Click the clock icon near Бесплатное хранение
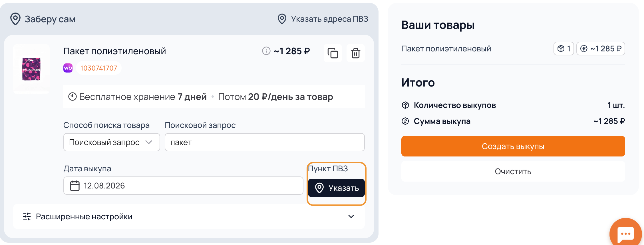The width and height of the screenshot is (644, 245). point(73,97)
